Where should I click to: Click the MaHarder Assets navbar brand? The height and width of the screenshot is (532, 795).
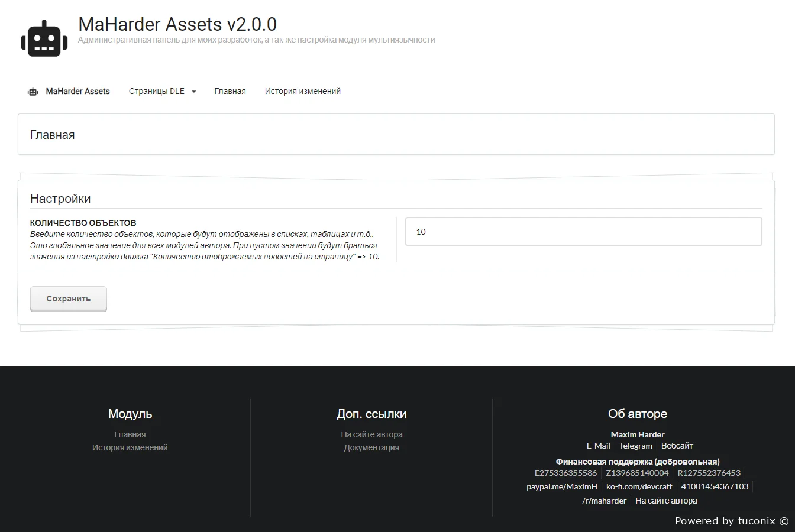pos(77,92)
